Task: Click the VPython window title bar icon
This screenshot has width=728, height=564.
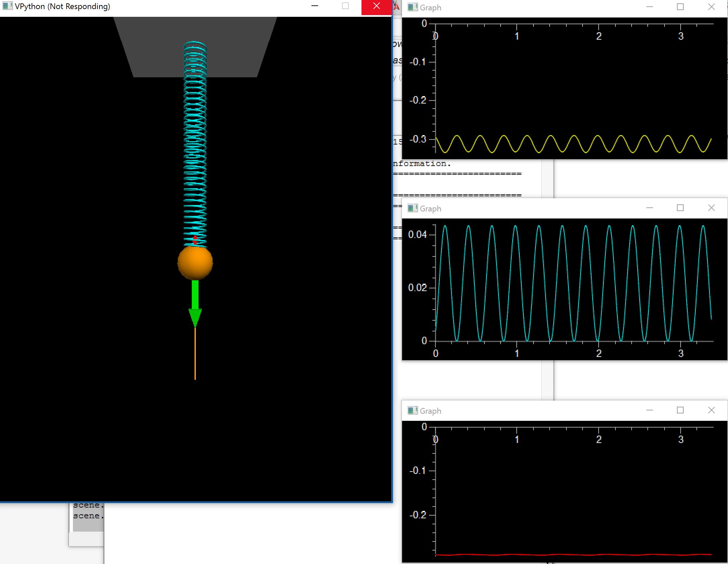Action: click(x=7, y=6)
